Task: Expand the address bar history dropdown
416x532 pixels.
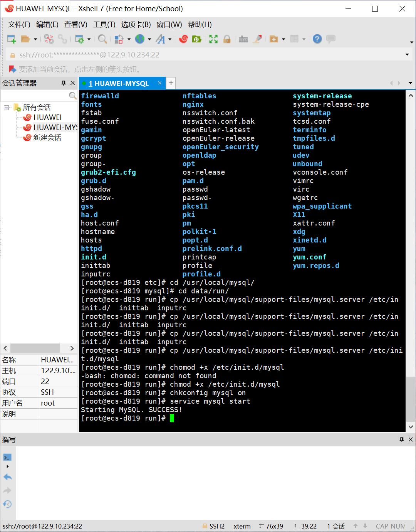Action: [x=407, y=55]
